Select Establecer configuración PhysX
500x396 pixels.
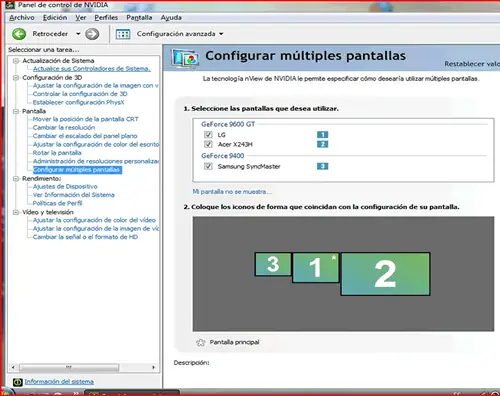[x=78, y=102]
